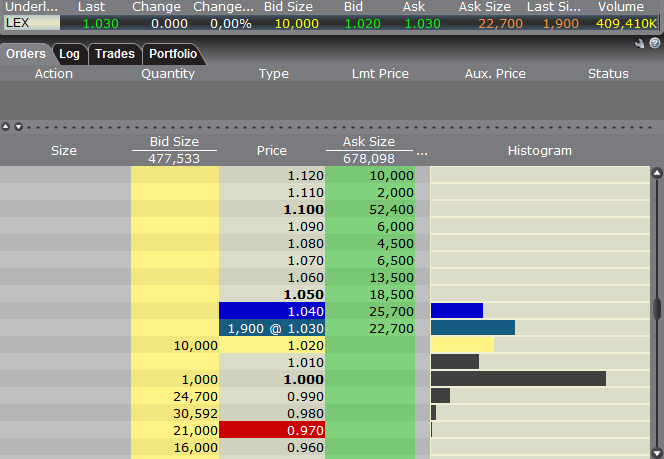Click the panel expand down arrow
Screen dimensions: 664x459
click(19, 126)
